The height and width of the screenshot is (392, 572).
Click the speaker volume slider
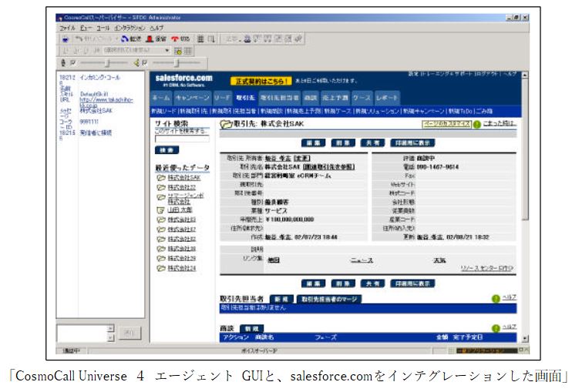pyautogui.click(x=177, y=63)
